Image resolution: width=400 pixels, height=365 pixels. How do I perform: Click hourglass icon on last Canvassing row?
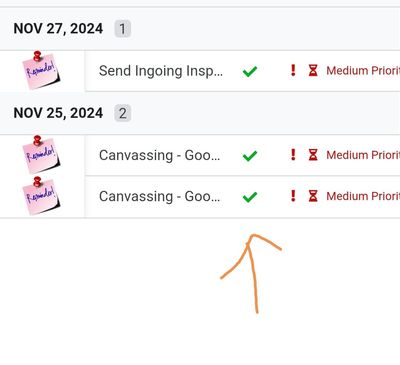coord(313,196)
